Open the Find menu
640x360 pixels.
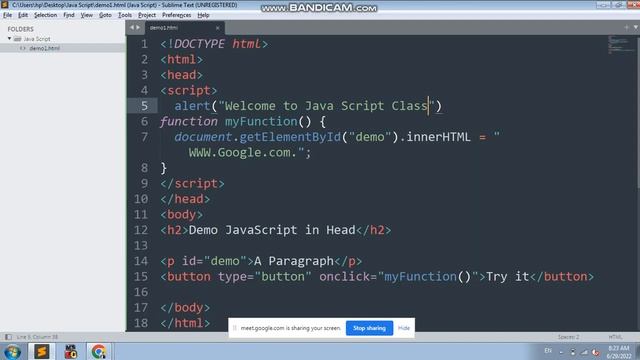click(69, 15)
